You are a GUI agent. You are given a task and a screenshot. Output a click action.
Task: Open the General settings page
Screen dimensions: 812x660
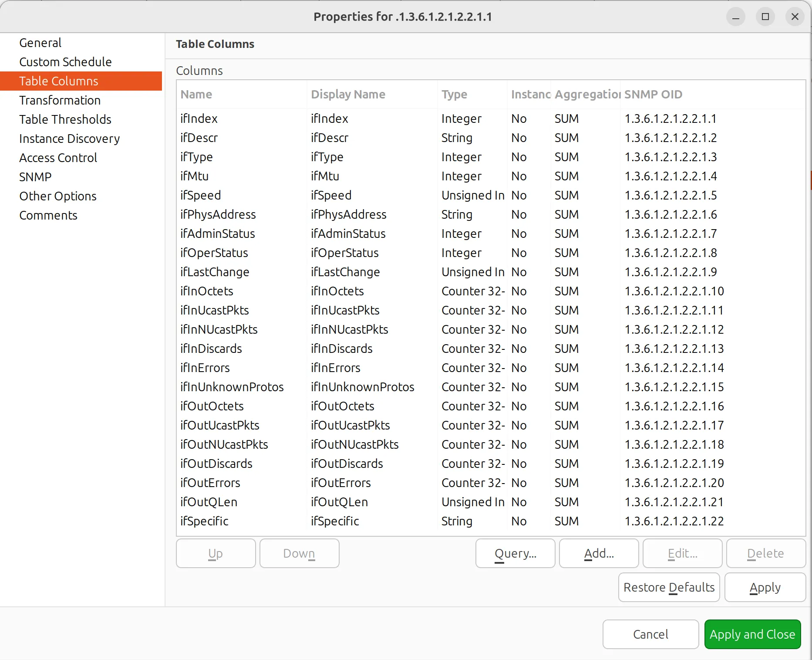(40, 42)
